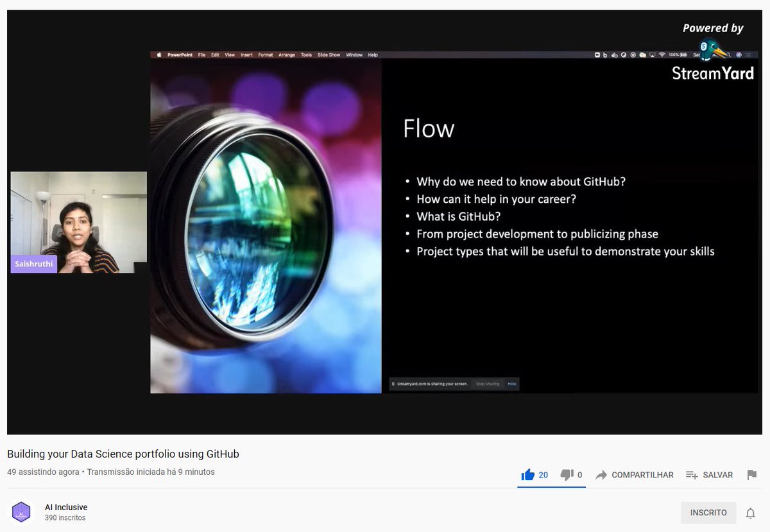Click the COMPARTILHAR share label
The image size is (770, 532).
click(642, 475)
